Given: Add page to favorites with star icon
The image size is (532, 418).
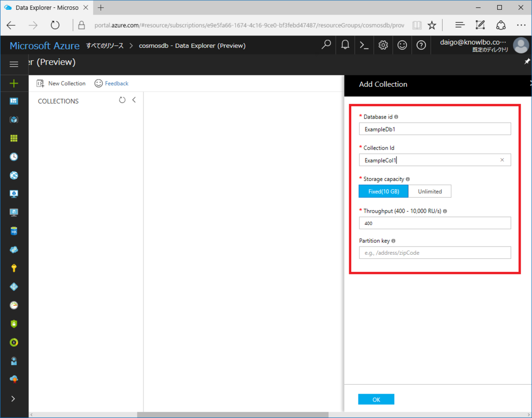Looking at the screenshot, I should (x=432, y=25).
